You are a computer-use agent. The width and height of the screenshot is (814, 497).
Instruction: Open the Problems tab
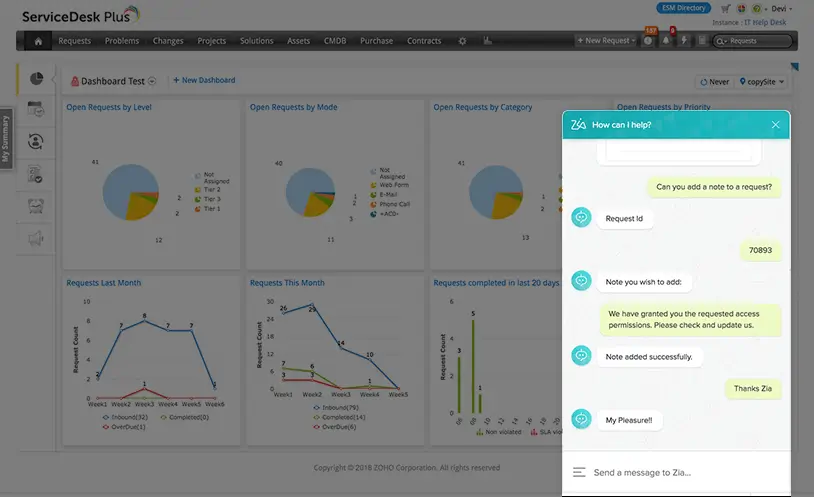pyautogui.click(x=122, y=41)
